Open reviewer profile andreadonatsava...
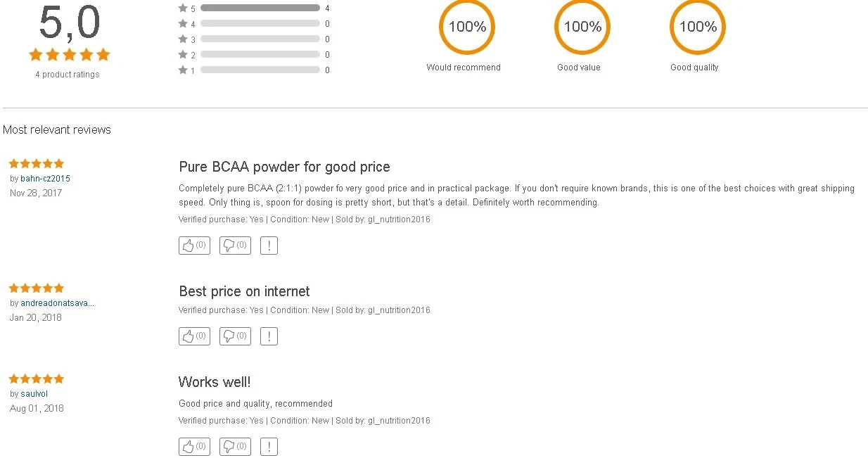868x458 pixels. [x=57, y=303]
